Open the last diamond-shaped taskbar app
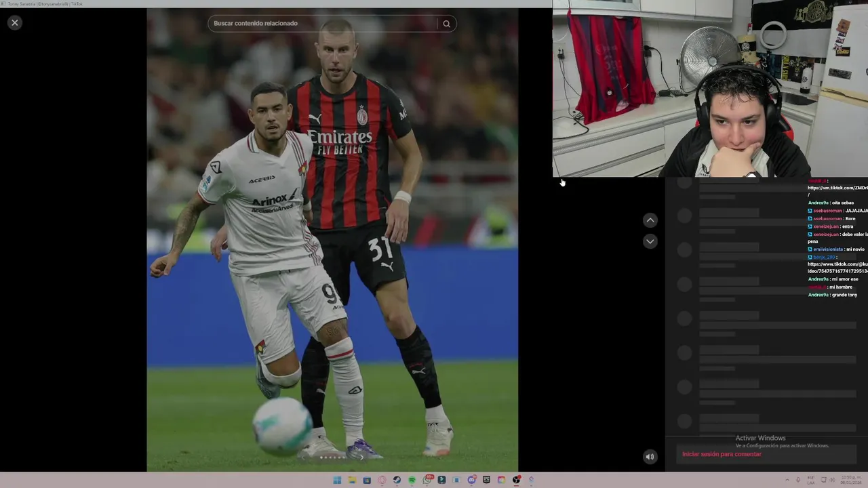 [531, 480]
